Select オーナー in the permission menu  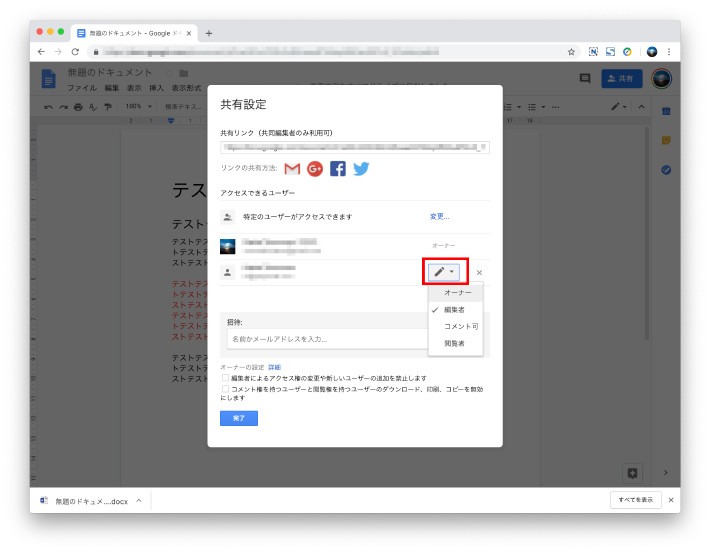tap(456, 293)
